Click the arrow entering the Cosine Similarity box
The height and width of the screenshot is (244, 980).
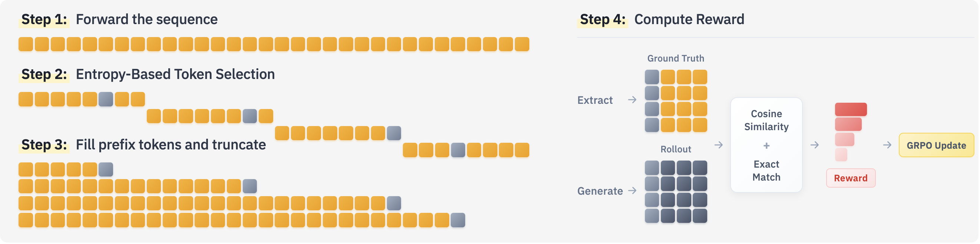click(719, 145)
